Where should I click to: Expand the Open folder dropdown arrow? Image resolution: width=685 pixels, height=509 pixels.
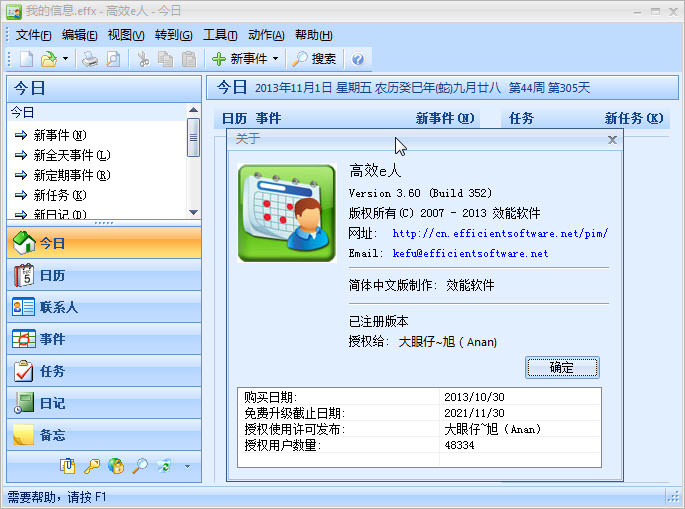point(66,59)
